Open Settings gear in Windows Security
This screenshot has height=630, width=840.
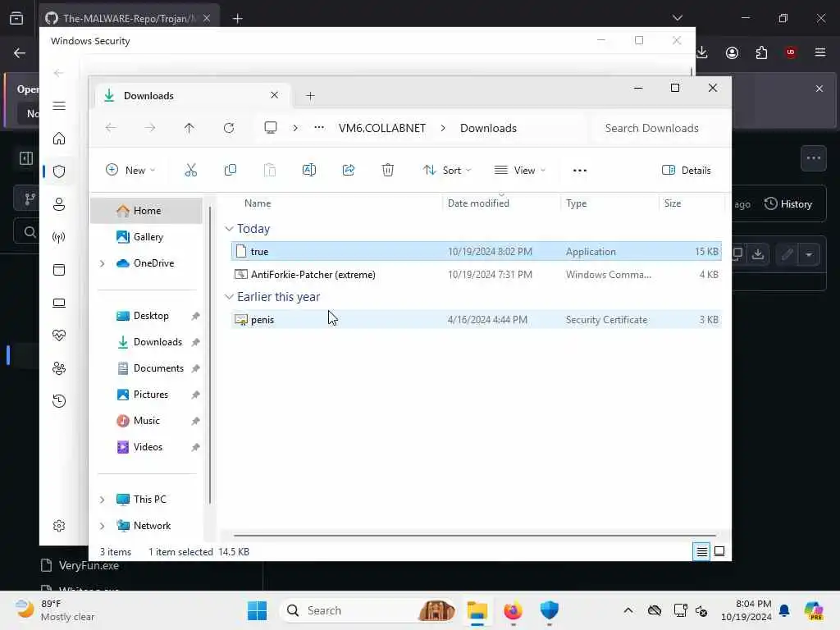point(59,526)
